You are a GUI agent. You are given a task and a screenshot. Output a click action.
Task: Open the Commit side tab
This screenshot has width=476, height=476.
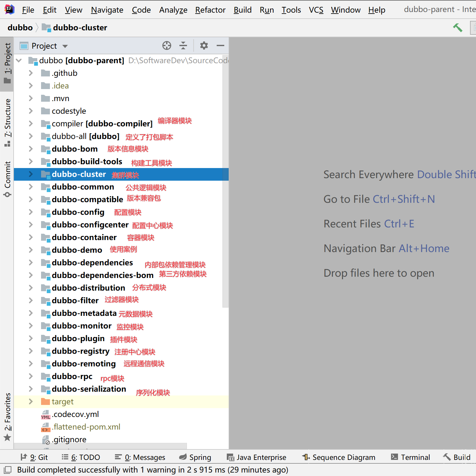[x=7, y=179]
